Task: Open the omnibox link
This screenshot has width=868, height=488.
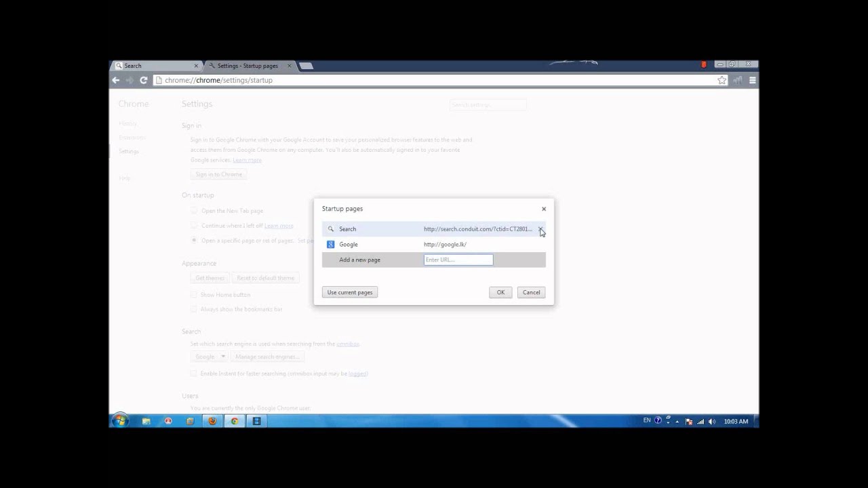Action: click(x=348, y=344)
